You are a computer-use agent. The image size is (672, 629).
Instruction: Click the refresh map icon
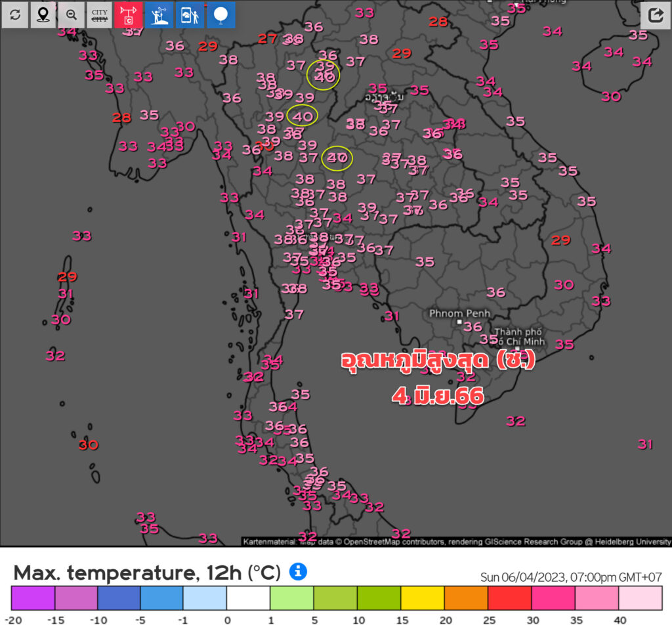point(14,14)
